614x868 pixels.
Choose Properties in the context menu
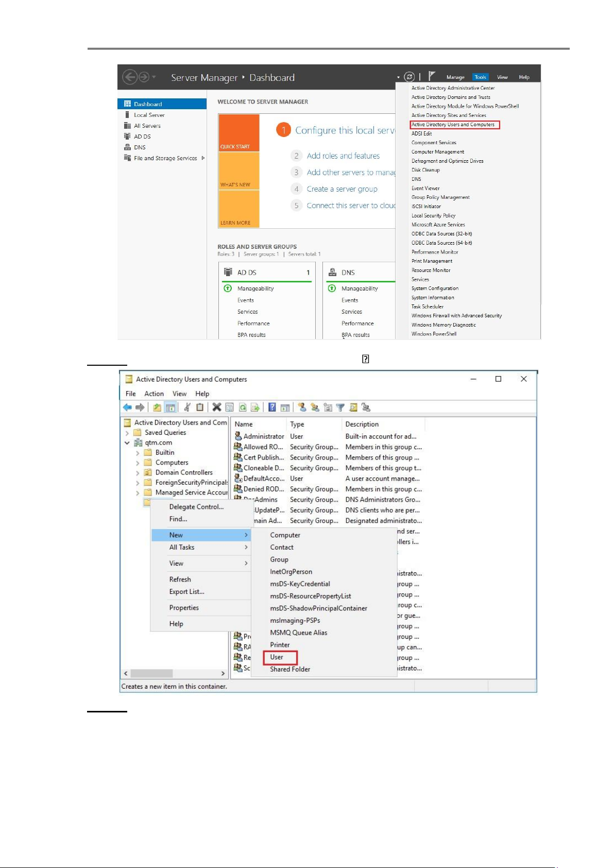click(x=184, y=608)
